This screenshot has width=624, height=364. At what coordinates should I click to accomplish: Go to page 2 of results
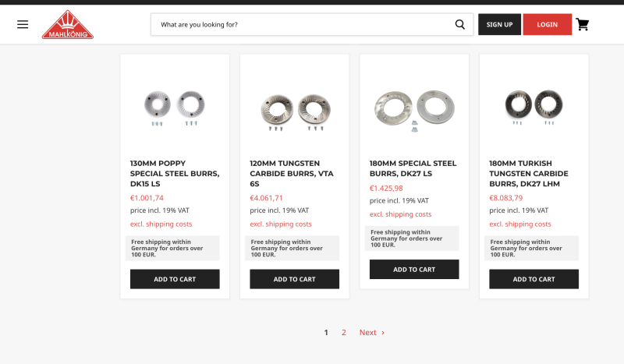(x=343, y=333)
